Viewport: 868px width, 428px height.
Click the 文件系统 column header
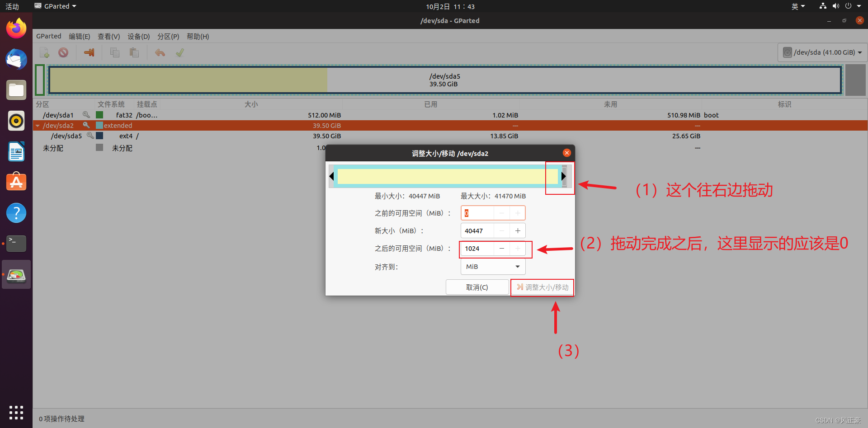111,104
